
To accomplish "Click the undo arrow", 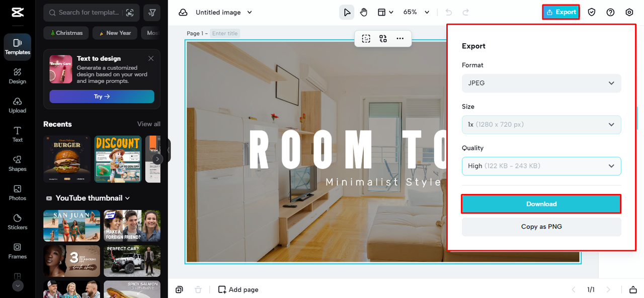I will (449, 12).
